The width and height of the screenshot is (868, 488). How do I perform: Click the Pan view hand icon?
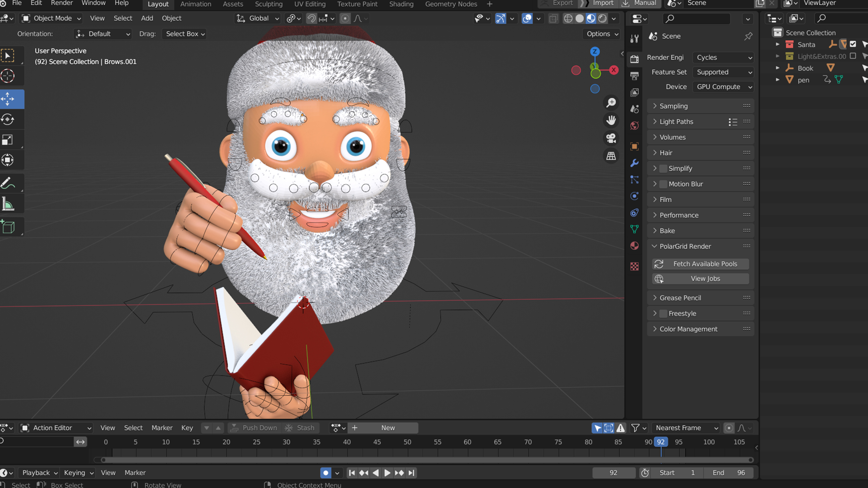click(611, 120)
